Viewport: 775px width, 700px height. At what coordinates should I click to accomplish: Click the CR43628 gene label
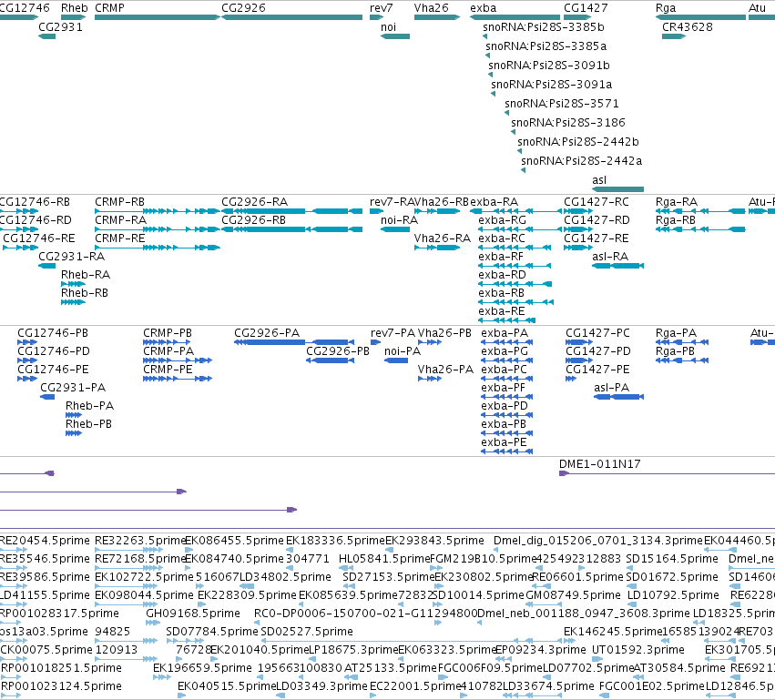687,27
